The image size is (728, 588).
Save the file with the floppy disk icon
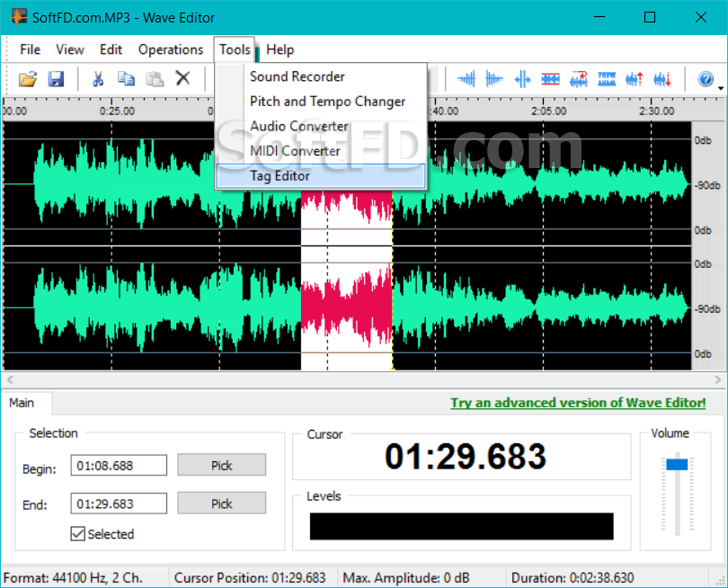click(x=57, y=79)
